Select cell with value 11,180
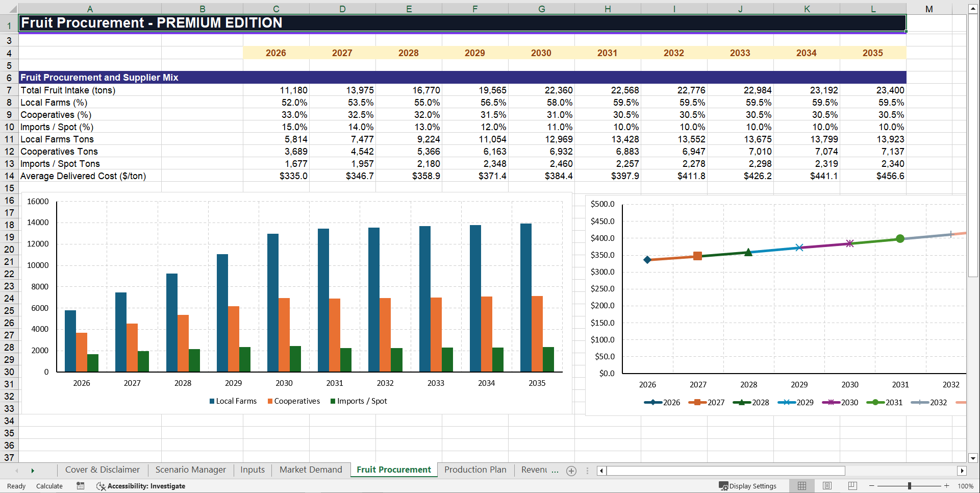The image size is (980, 493). (x=276, y=90)
